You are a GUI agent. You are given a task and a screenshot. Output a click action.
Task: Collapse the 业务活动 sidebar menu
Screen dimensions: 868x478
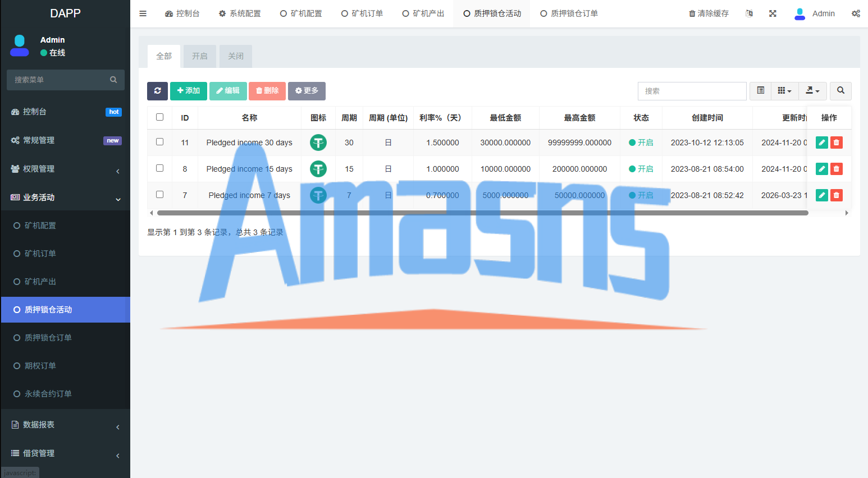tap(65, 197)
